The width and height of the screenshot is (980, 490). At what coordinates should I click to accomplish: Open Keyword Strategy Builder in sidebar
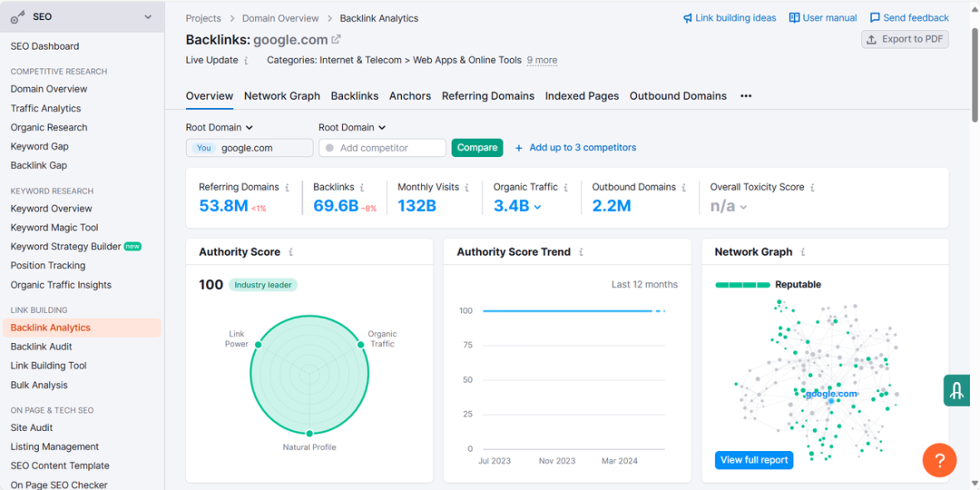65,247
